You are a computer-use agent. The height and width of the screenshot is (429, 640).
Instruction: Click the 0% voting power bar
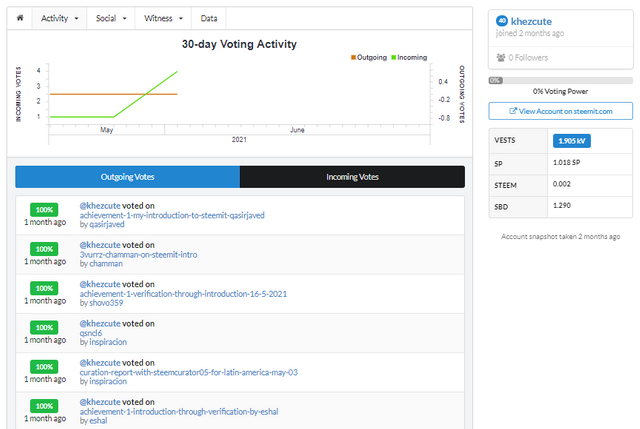tap(560, 80)
